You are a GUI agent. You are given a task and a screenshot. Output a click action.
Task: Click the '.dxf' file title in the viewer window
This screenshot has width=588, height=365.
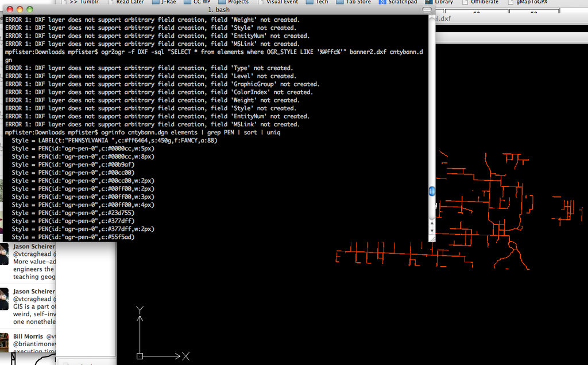click(x=444, y=18)
